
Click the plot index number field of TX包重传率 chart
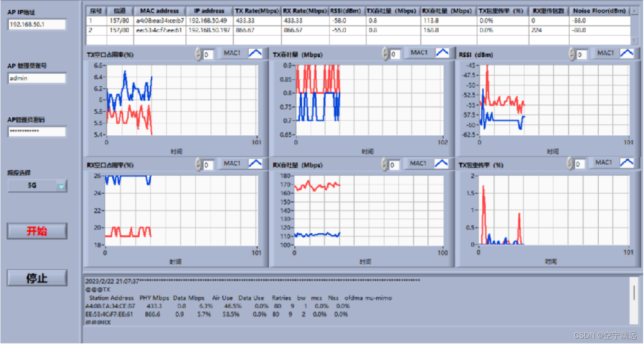(x=580, y=164)
